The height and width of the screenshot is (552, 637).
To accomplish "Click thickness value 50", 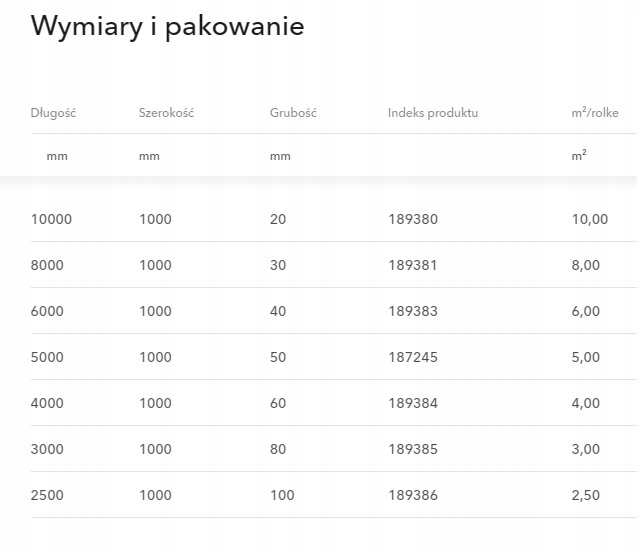I will (x=278, y=357).
